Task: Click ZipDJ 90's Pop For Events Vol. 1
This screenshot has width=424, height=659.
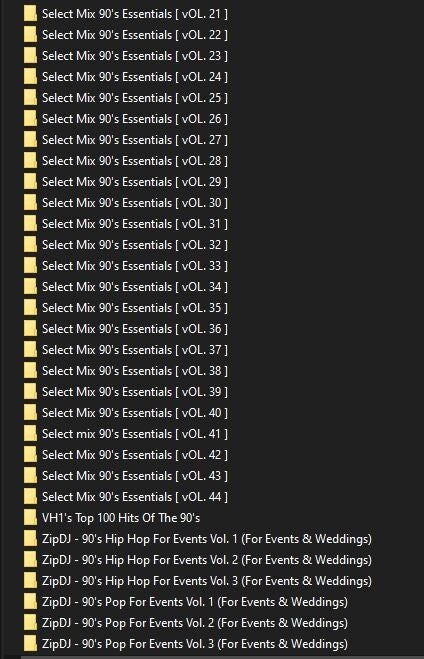Action: [x=195, y=602]
